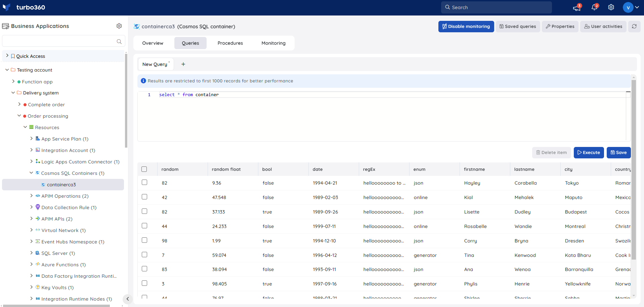644x307 pixels.
Task: Click the App Service Plan resource icon
Action: coord(38,139)
